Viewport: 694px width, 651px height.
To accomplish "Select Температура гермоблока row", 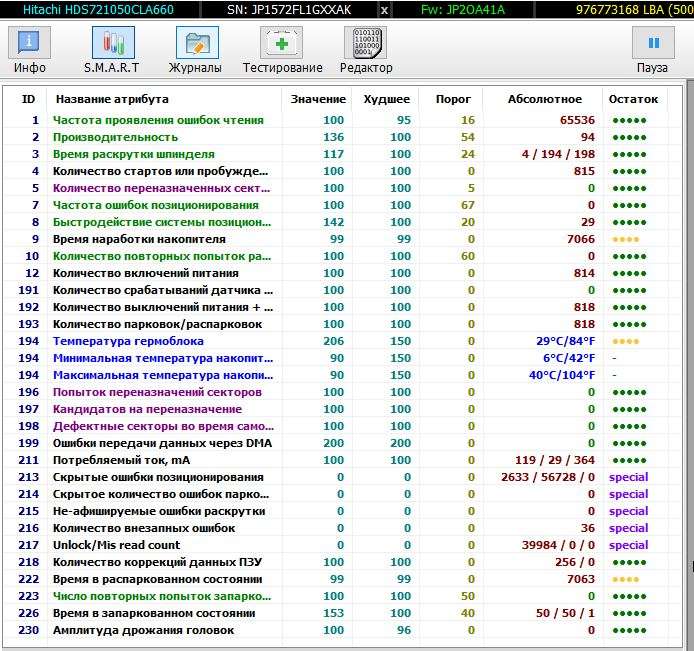I will coord(341,341).
